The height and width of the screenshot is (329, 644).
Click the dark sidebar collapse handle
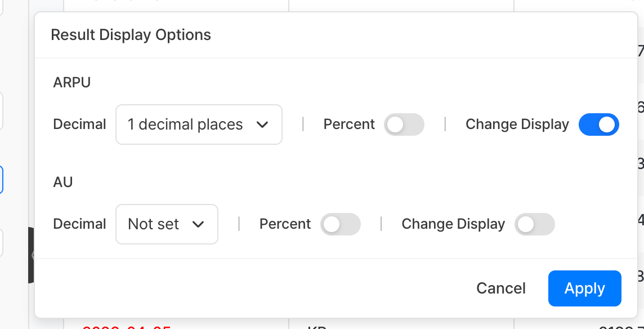click(x=32, y=255)
